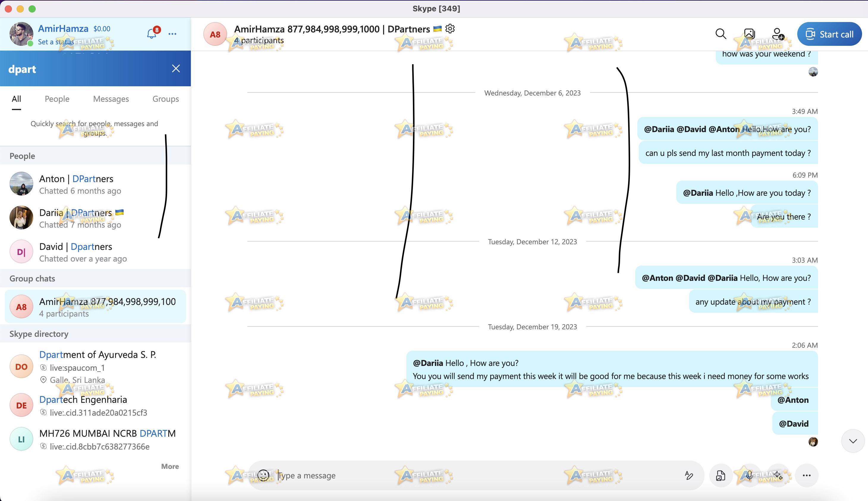The image size is (868, 501).
Task: Record a voice message with microphone
Action: (749, 475)
